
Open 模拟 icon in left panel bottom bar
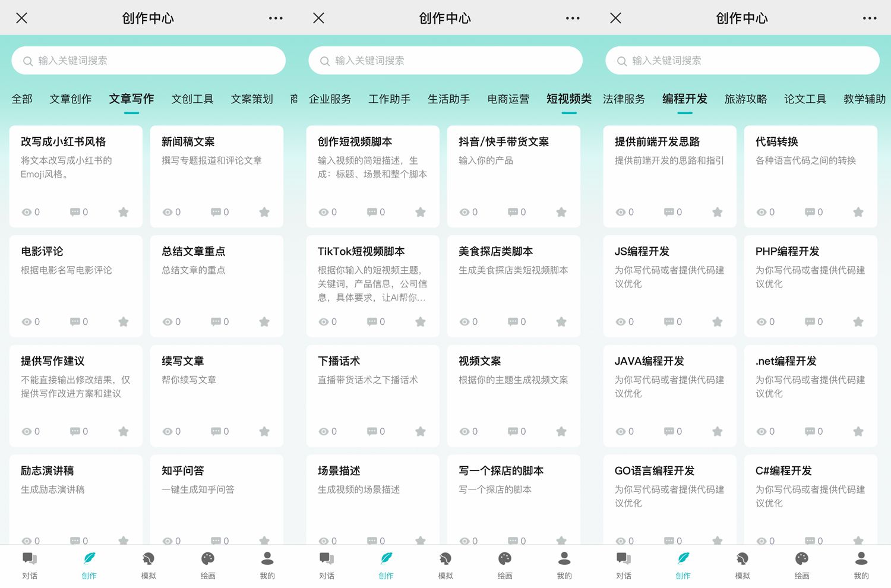(x=148, y=559)
